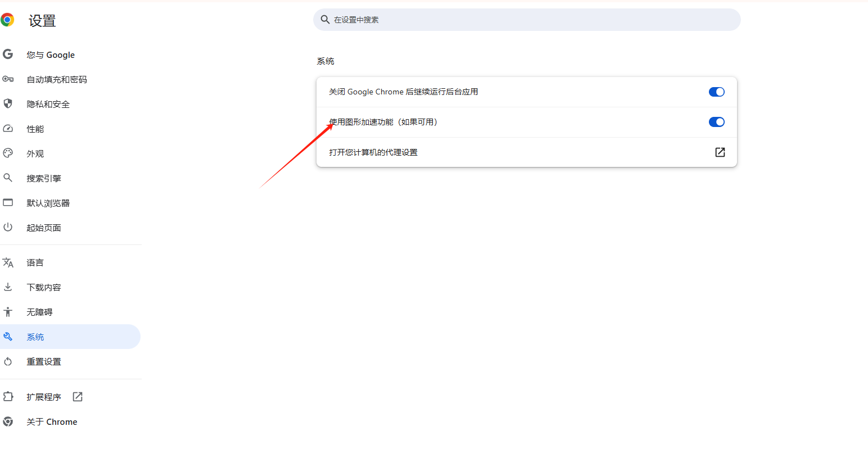Image resolution: width=868 pixels, height=449 pixels.
Task: Click the translate icon for 语言
Action: coord(8,262)
